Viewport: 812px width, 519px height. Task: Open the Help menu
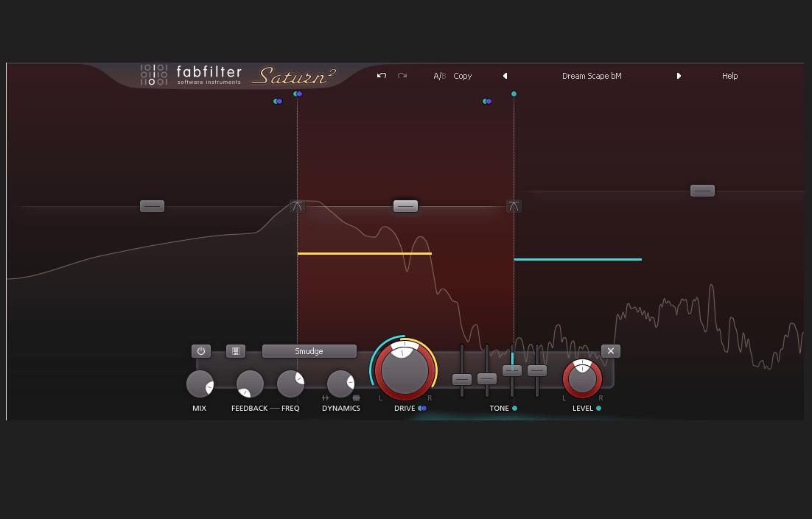tap(729, 76)
